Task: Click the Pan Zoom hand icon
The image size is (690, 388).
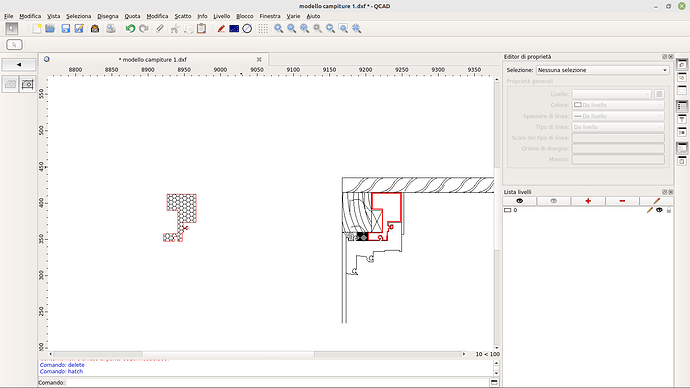Action: click(x=356, y=29)
